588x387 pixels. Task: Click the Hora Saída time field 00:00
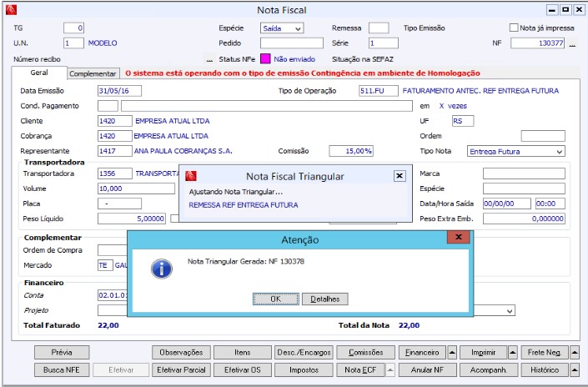550,204
